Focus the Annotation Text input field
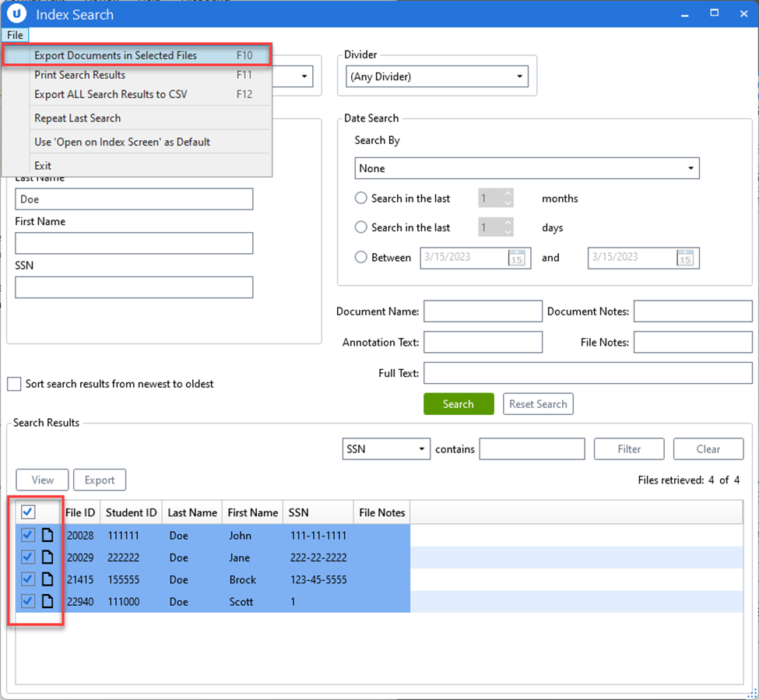This screenshot has width=759, height=700. (483, 343)
